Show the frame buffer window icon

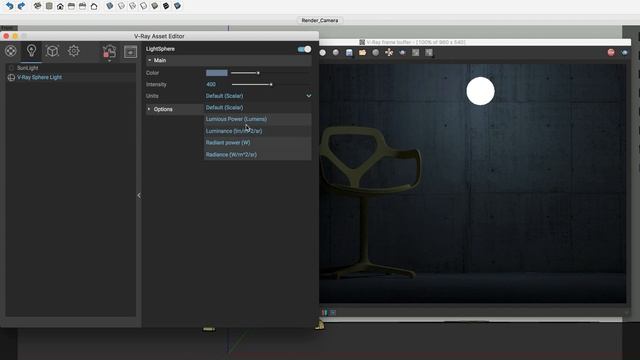131,52
